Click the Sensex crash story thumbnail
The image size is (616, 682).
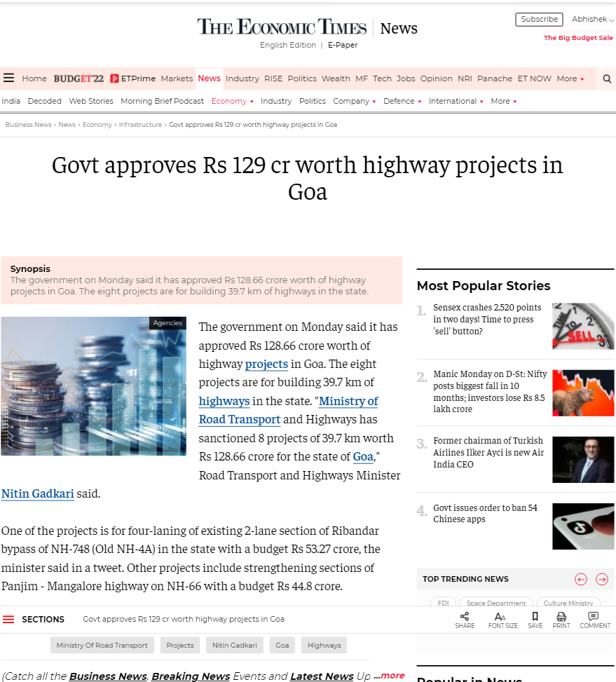pyautogui.click(x=582, y=326)
